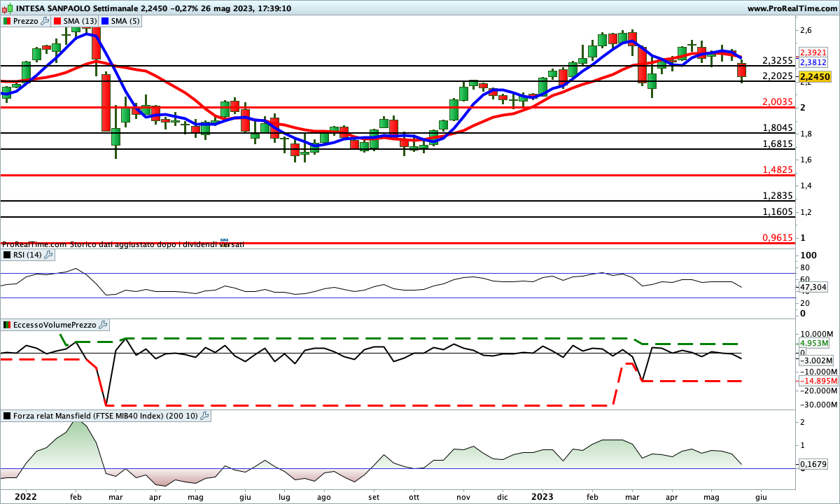Click the 1,1605 horizontal level label
This screenshot has height=504, width=840.
click(x=777, y=211)
